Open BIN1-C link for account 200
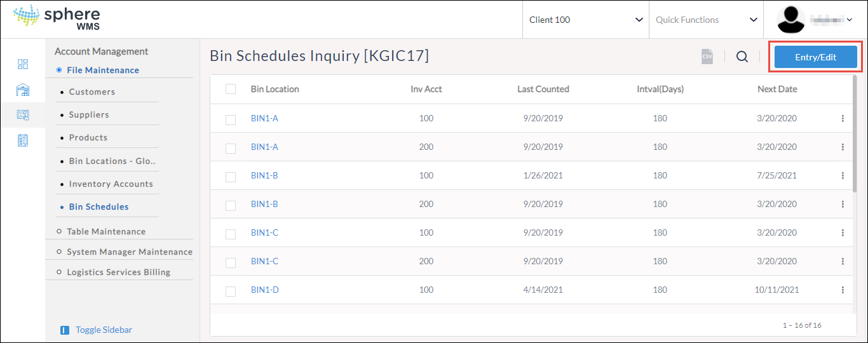Screen dimensions: 868x343 [x=264, y=261]
